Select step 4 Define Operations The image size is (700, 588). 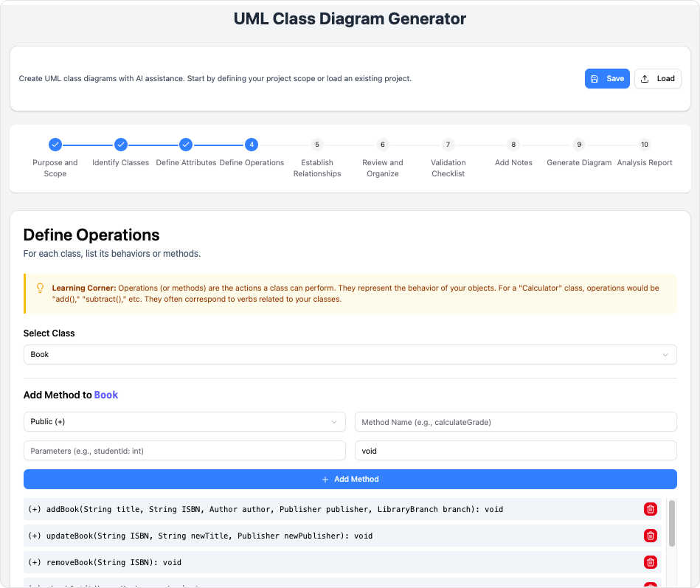tap(252, 145)
